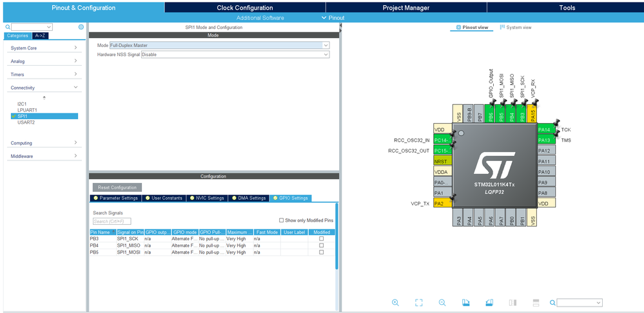Rotate the chip view clockwise

click(465, 303)
